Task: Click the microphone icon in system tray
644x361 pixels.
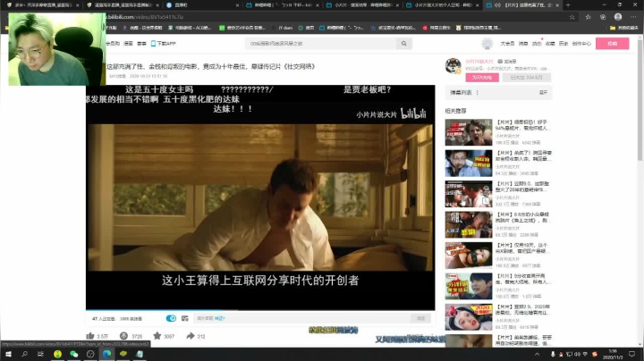Action: (553, 354)
